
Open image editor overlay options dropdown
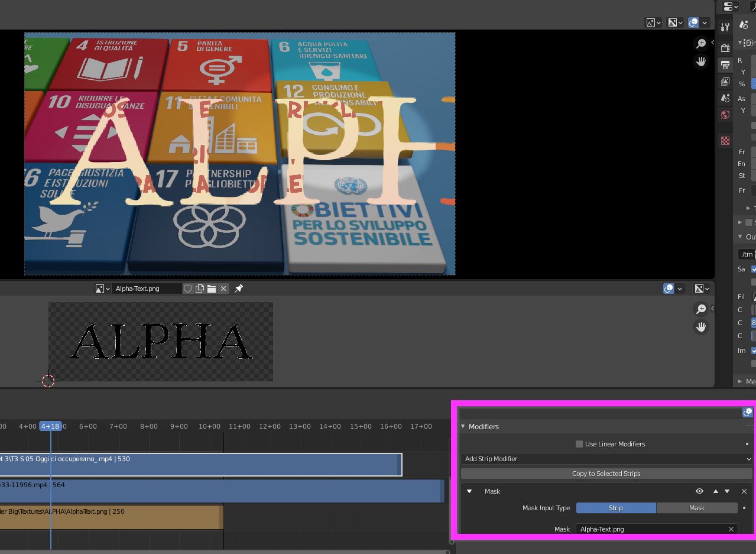680,289
